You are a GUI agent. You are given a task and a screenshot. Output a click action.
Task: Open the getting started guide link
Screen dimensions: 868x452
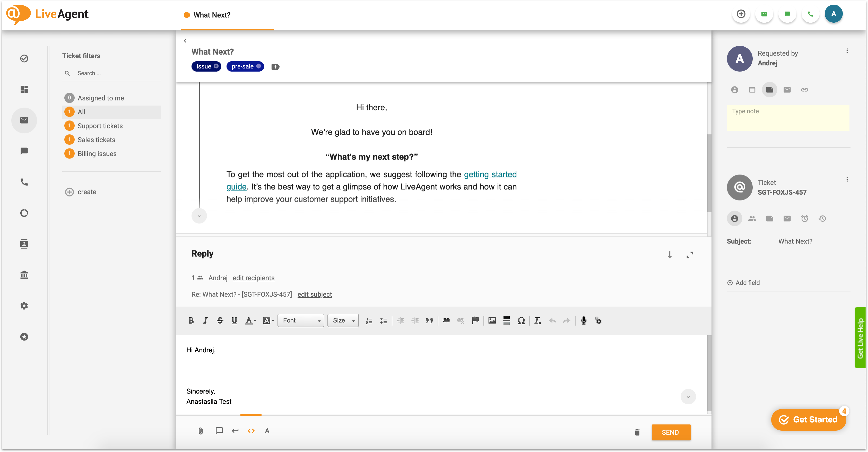click(x=490, y=175)
